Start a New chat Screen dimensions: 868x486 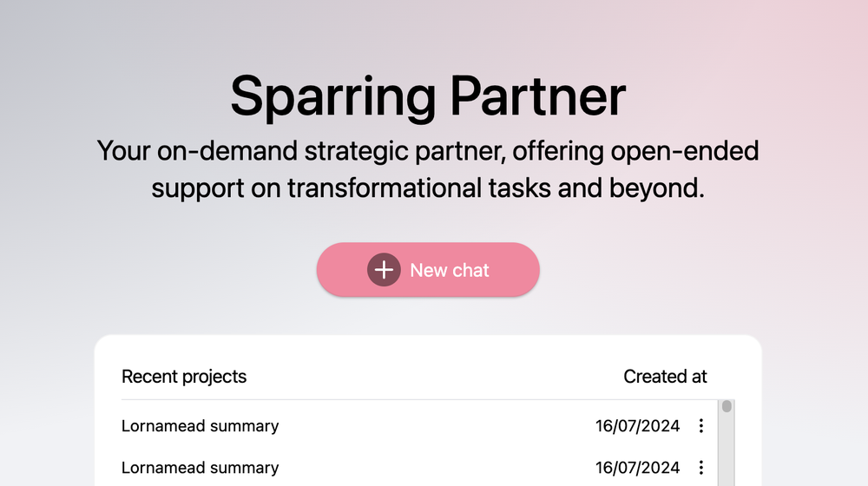click(x=428, y=270)
